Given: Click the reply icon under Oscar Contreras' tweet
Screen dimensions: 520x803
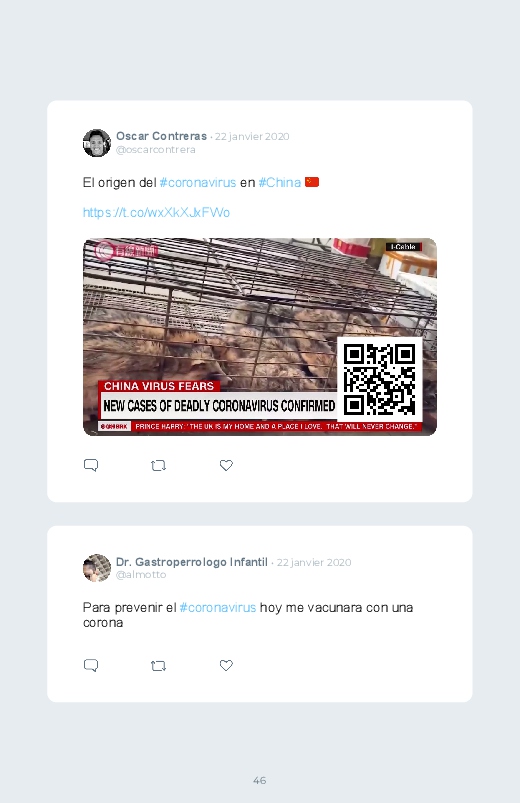Looking at the screenshot, I should (x=91, y=465).
